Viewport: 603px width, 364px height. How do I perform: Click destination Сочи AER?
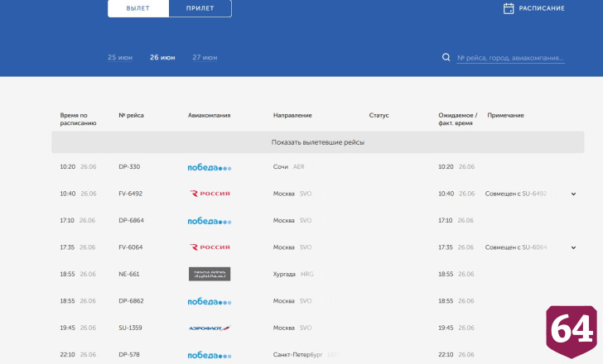pos(288,166)
